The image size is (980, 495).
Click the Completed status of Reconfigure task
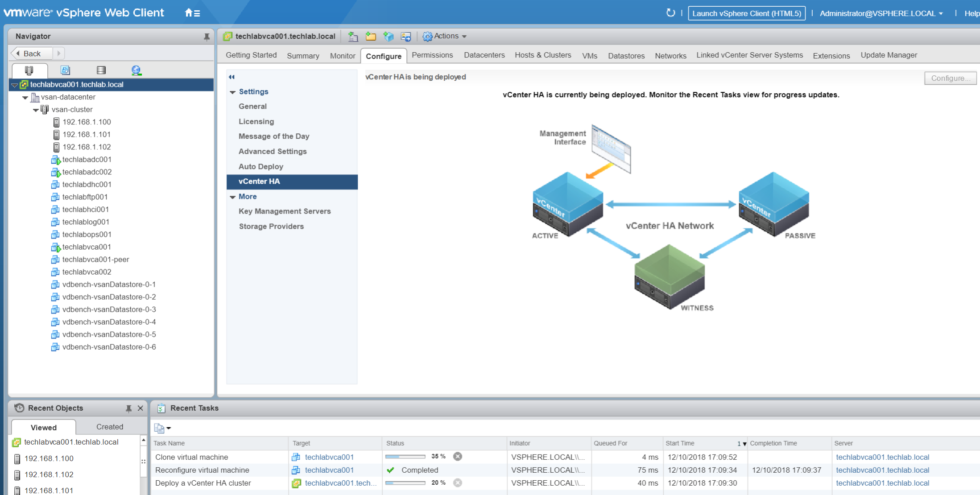(x=420, y=470)
